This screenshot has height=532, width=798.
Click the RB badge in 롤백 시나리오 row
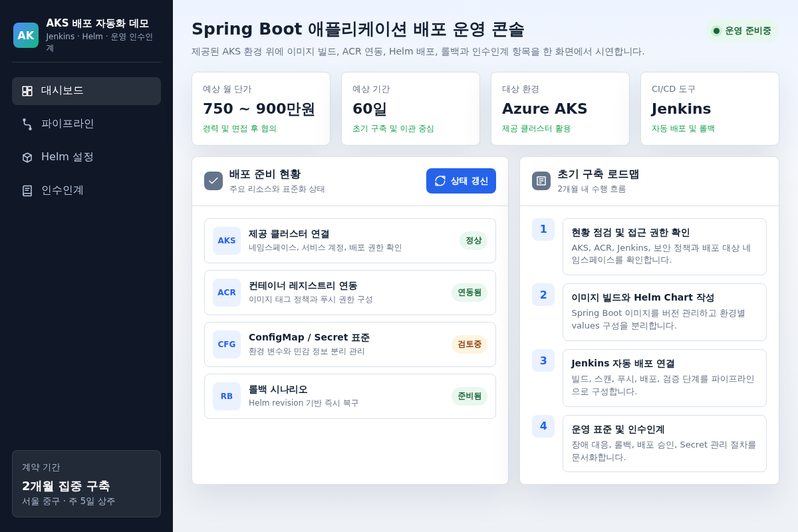click(227, 396)
